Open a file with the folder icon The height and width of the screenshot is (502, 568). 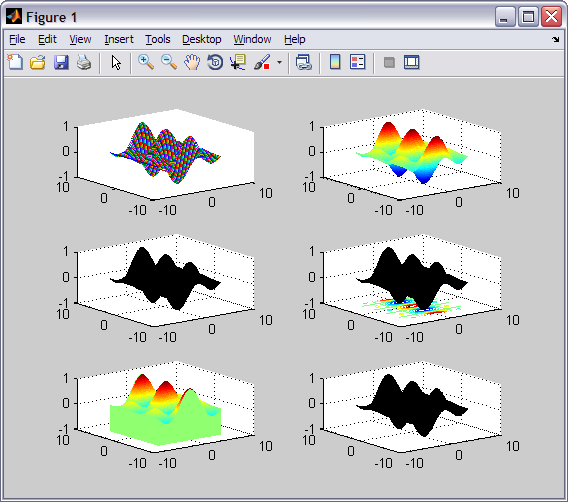[38, 62]
